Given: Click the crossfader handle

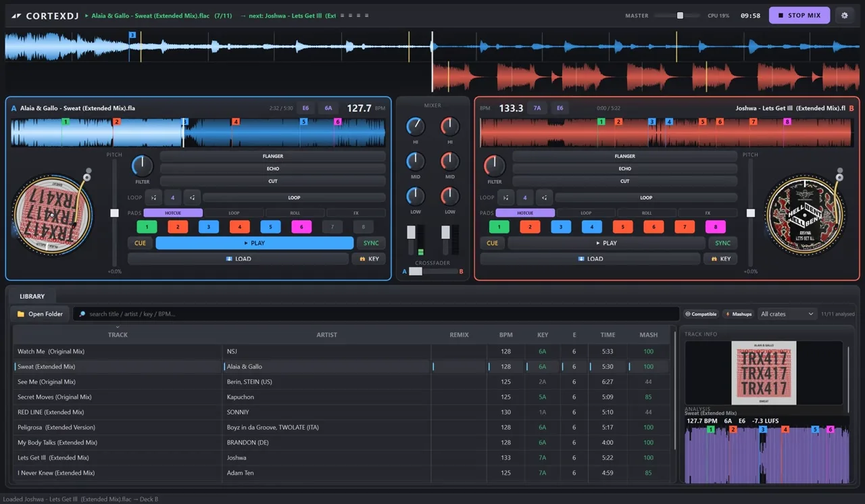Looking at the screenshot, I should (416, 272).
